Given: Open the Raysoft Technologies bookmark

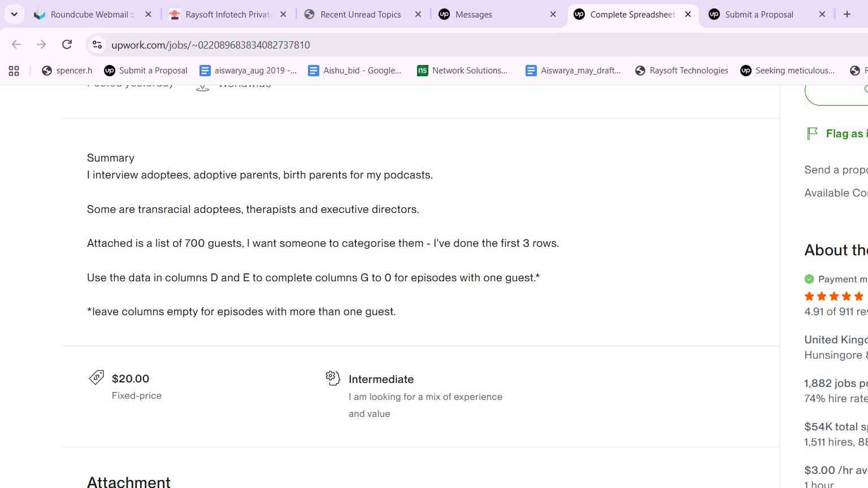Looking at the screenshot, I should (682, 71).
